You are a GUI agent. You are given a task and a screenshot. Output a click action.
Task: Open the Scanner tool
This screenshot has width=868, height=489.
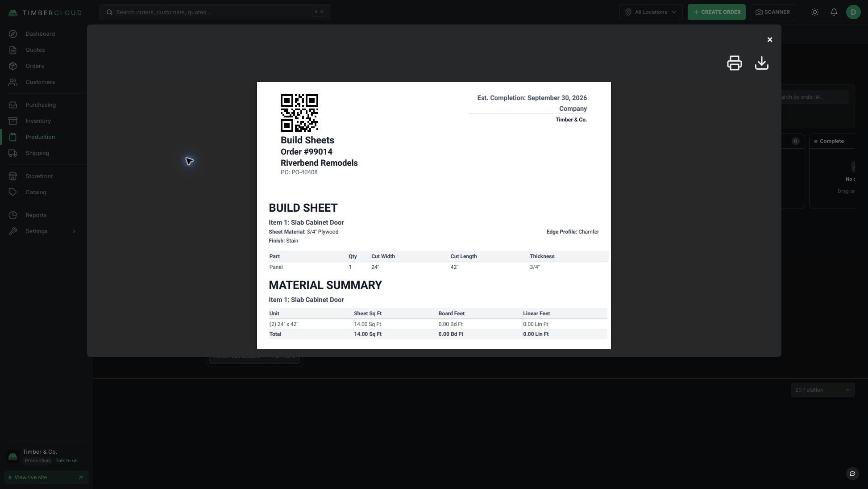click(x=772, y=12)
